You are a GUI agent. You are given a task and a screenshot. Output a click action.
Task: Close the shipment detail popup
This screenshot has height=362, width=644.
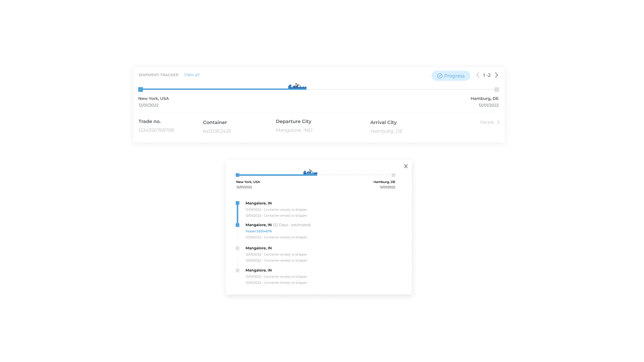coord(406,166)
